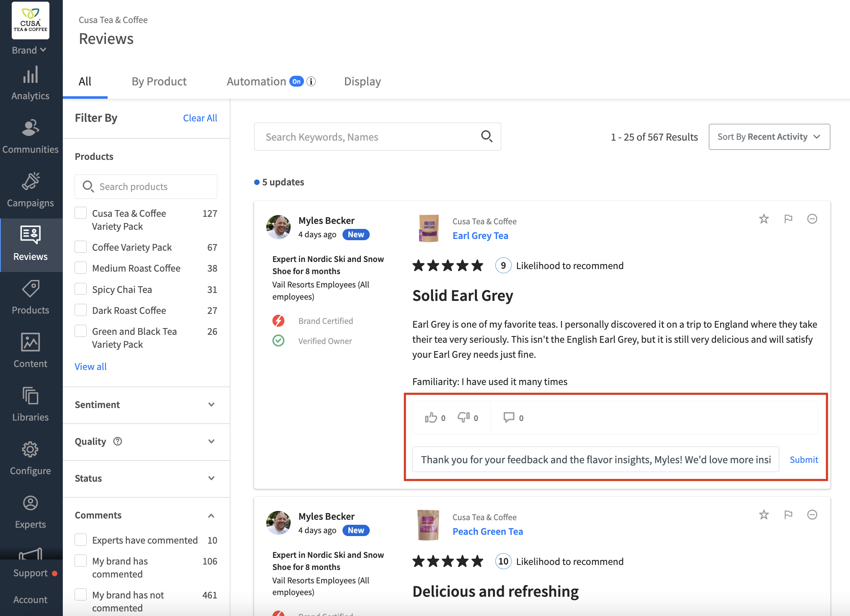
Task: Click the Quality help question icon
Action: (x=118, y=441)
